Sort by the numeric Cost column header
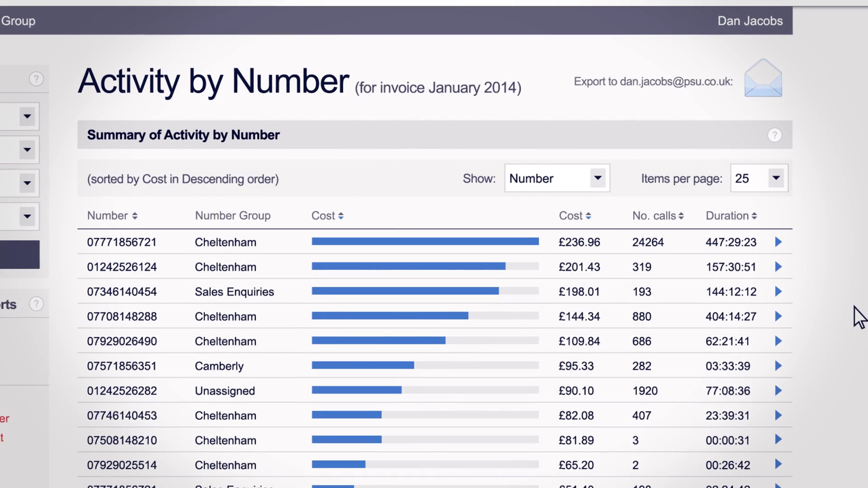The width and height of the screenshot is (868, 488). pos(575,216)
